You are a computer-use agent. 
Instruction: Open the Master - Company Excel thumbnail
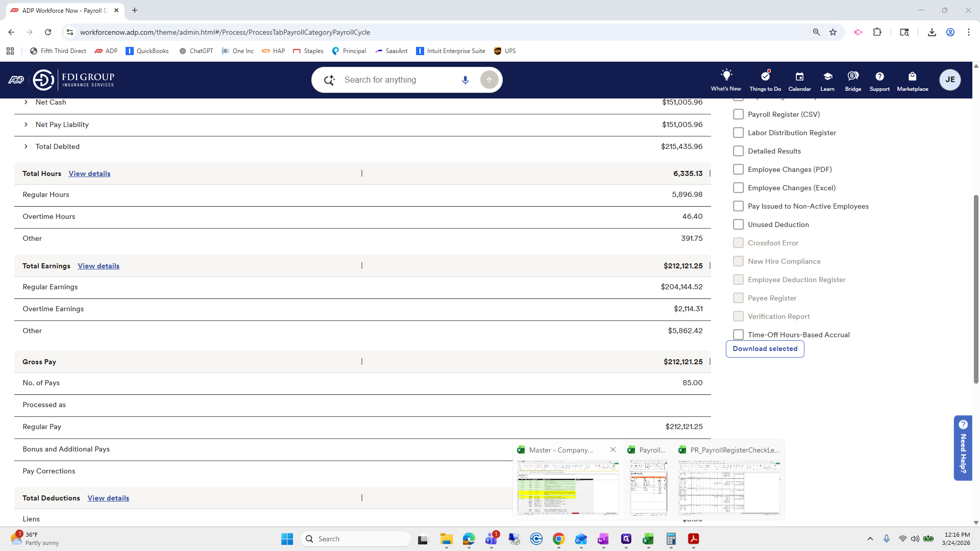(x=568, y=487)
